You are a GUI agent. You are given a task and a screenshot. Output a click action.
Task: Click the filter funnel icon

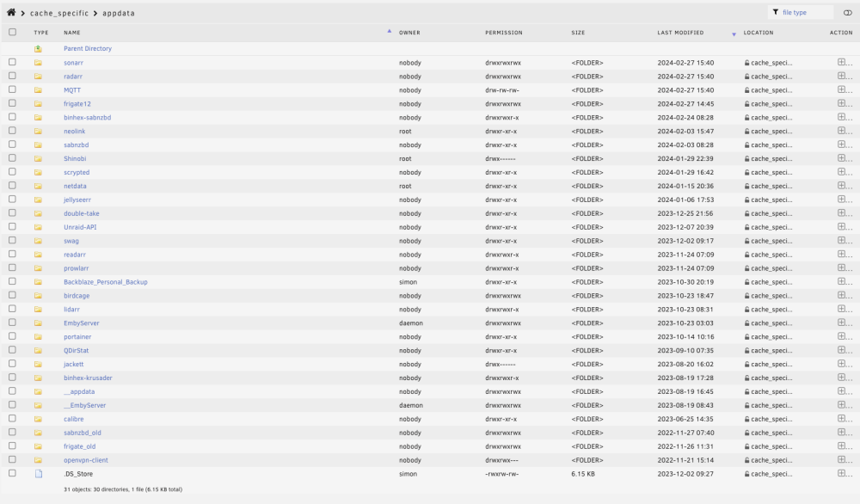click(776, 12)
